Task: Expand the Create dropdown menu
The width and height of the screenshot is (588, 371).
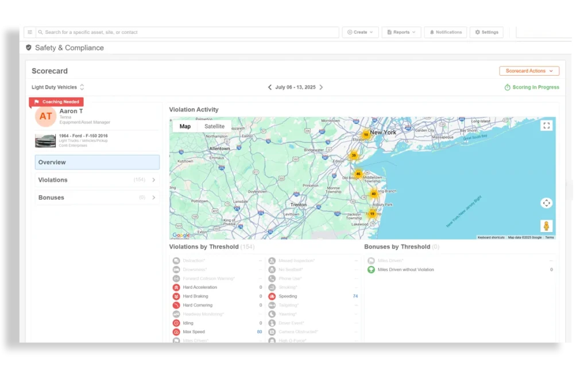Action: [x=360, y=32]
